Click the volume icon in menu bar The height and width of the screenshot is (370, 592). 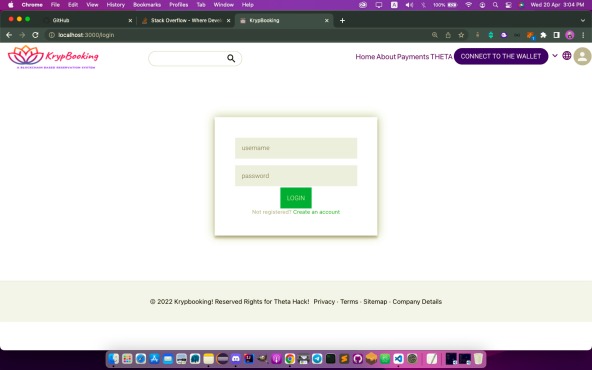(x=409, y=5)
